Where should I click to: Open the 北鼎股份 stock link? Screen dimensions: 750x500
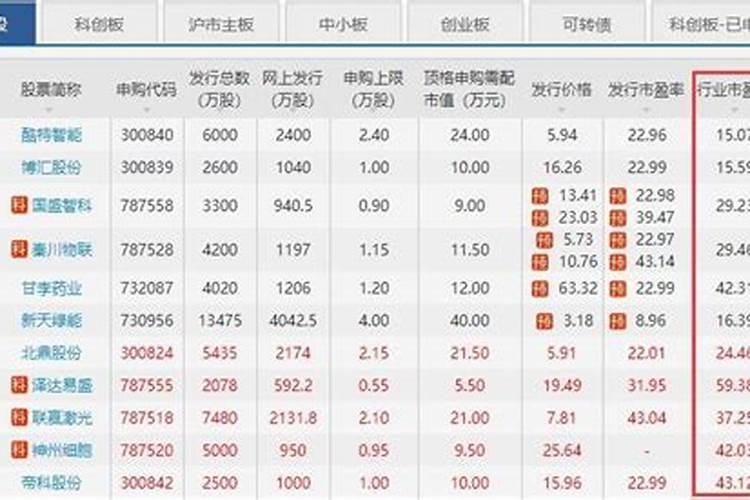point(51,353)
